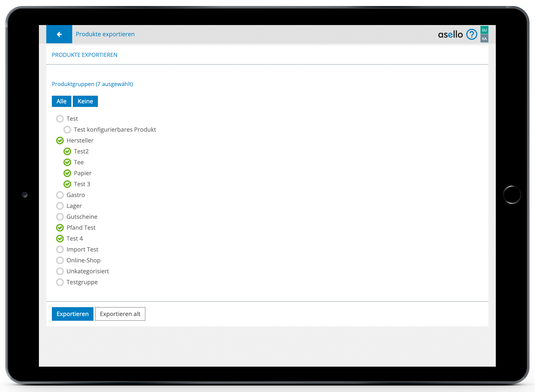Select the Test konfigurierbares Produkt subgroup
535x392 pixels.
coord(68,130)
